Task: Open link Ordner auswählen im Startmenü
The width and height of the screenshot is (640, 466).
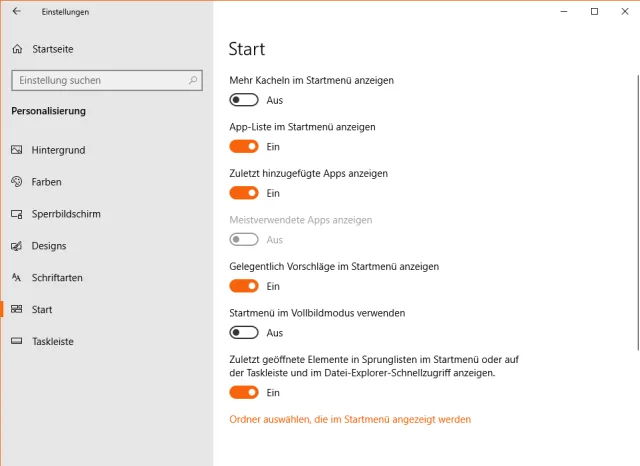Action: (350, 420)
